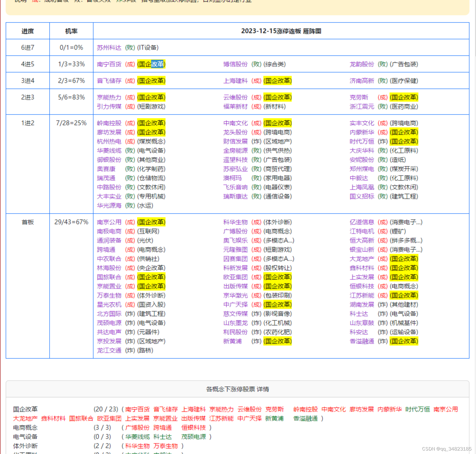
Task: Open 时代万恒 in the 国企改革 details list
Action: click(x=417, y=409)
